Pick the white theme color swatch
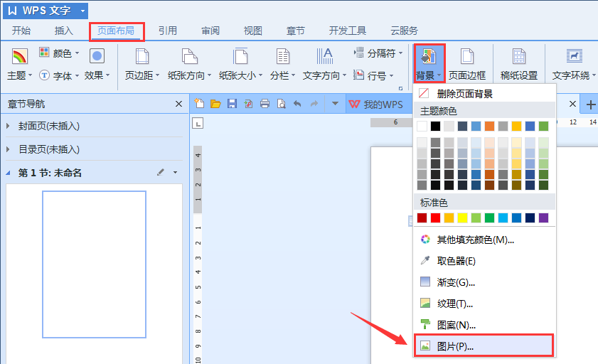The image size is (598, 364). [x=422, y=126]
